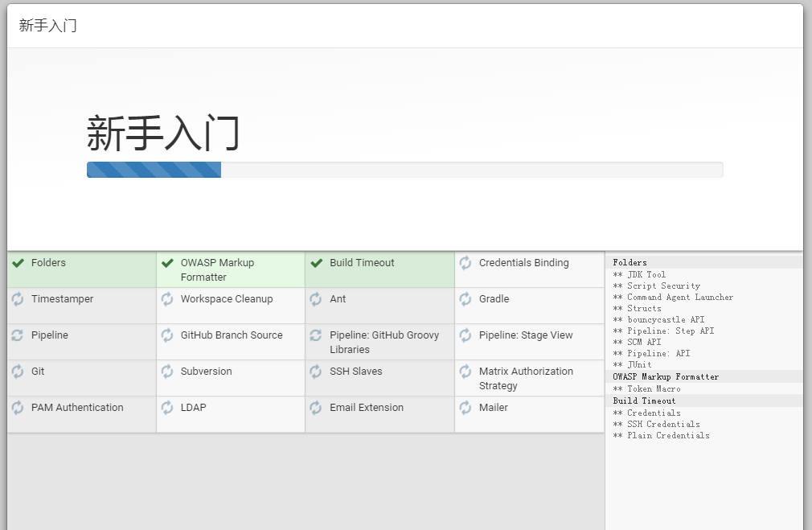Click the Folders plugin name
The width and height of the screenshot is (812, 530).
pos(48,263)
